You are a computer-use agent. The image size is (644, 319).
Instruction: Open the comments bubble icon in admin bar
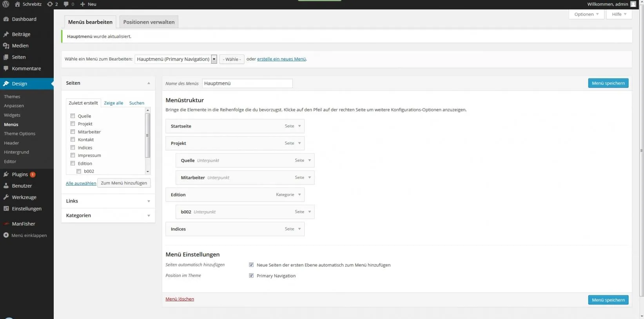66,4
